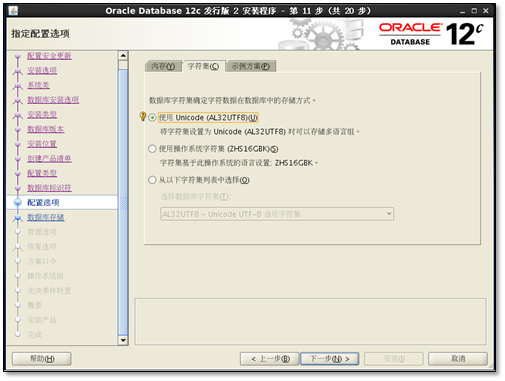This screenshot has width=505, height=381.
Task: Navigate to 创建产品清单 step
Action: (x=49, y=158)
